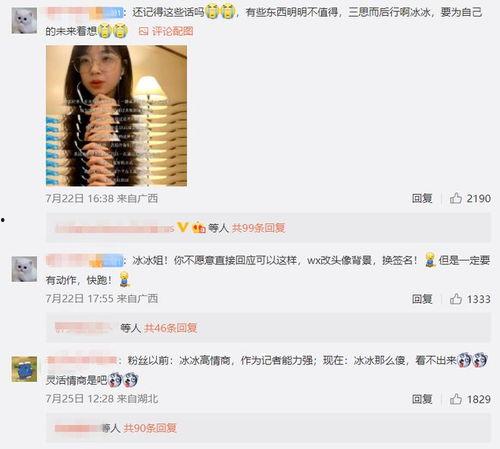Click the 2190 like count
This screenshot has width=500, height=449.
pos(479,198)
